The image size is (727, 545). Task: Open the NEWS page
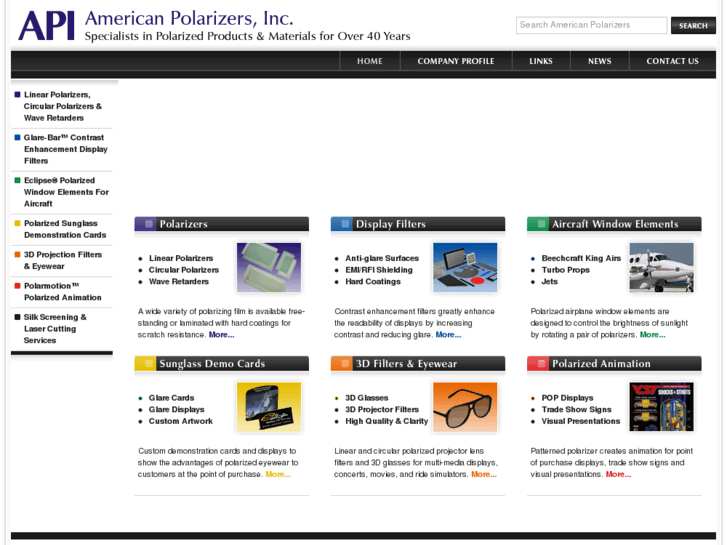599,61
